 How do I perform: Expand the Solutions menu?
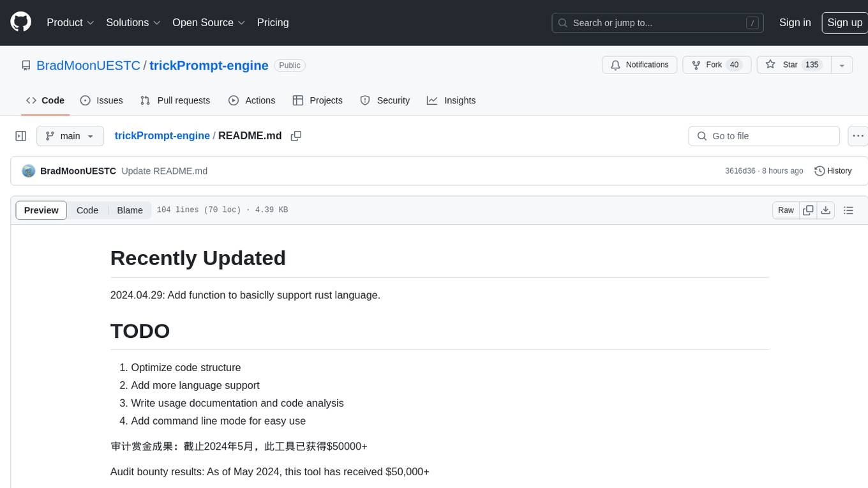tap(133, 22)
